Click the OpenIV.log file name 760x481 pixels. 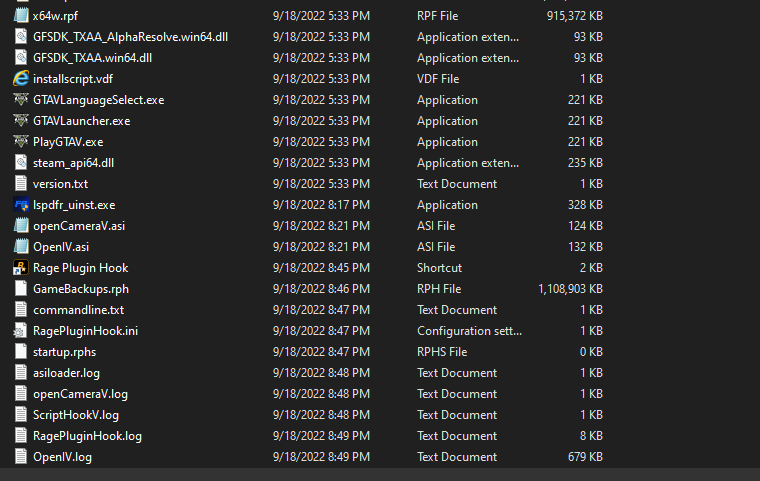pyautogui.click(x=62, y=457)
